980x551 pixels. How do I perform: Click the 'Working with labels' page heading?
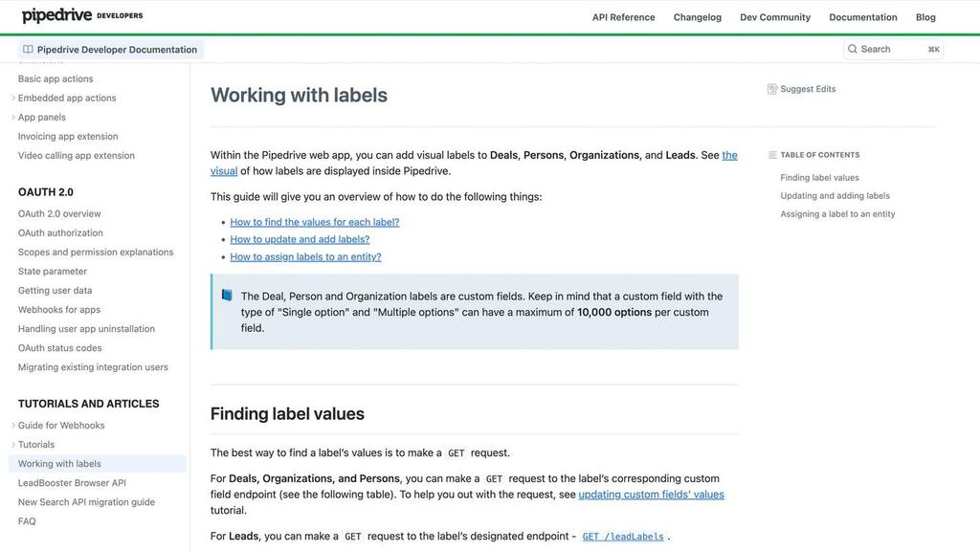click(299, 95)
